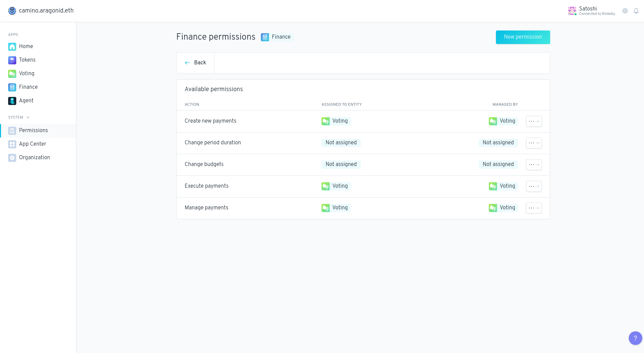Go Back to the permissions list

tap(195, 63)
